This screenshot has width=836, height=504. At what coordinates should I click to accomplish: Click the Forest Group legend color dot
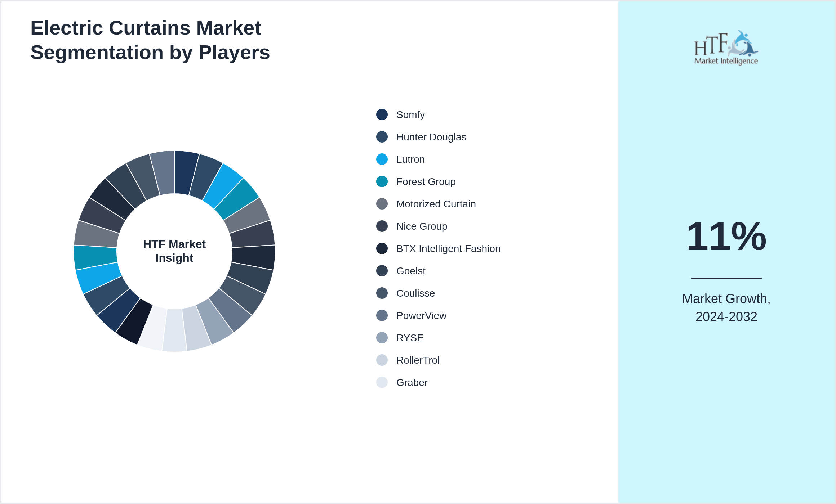[x=382, y=181]
